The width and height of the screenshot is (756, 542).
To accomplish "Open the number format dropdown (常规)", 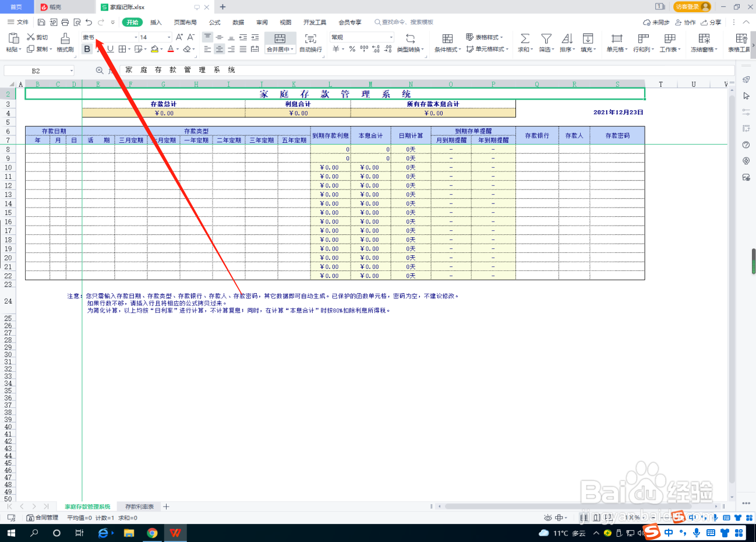I will coord(391,37).
